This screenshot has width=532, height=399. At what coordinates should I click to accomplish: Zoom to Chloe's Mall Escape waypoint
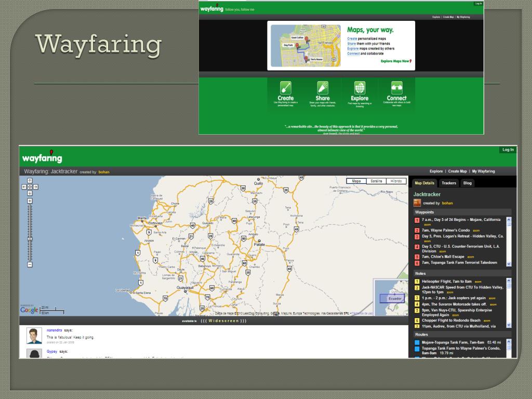click(471, 257)
